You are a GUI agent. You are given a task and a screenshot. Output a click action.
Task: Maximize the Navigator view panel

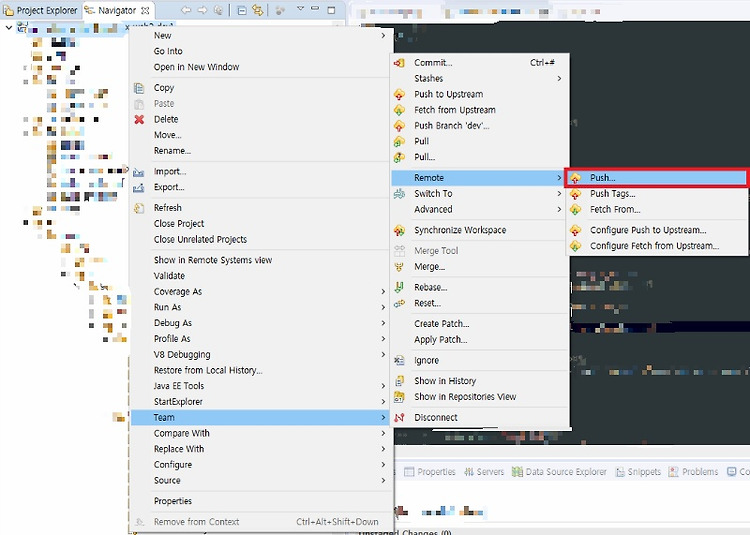pos(331,10)
